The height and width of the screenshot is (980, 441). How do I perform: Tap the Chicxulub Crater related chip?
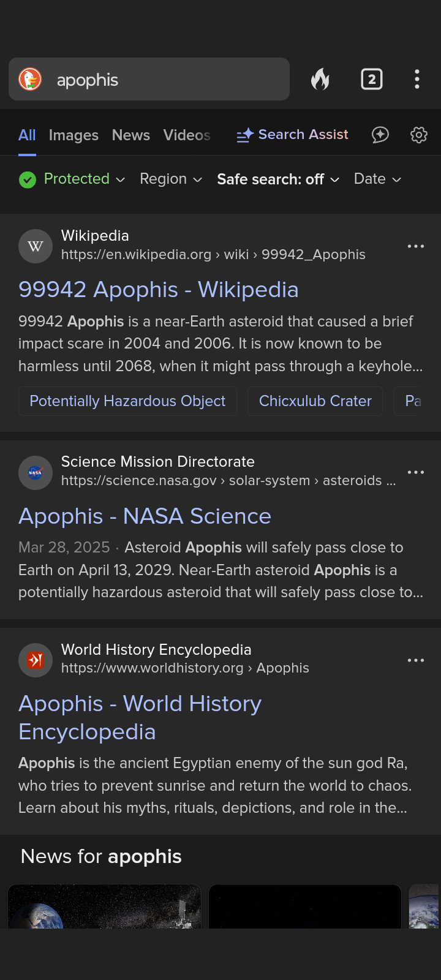315,401
